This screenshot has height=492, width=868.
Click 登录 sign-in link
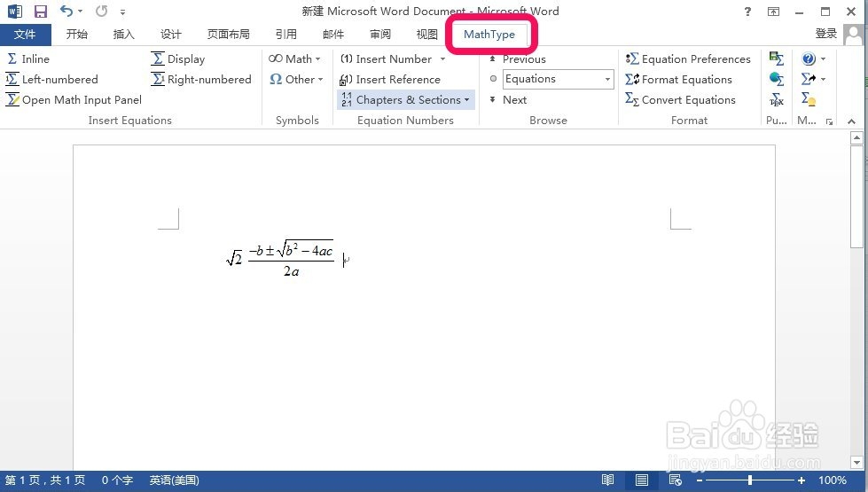click(x=826, y=34)
